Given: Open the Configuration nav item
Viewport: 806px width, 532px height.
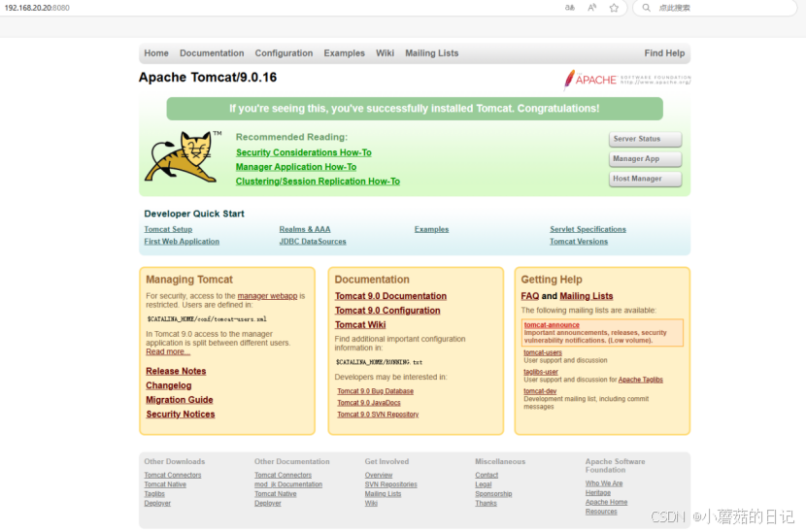Looking at the screenshot, I should 284,53.
